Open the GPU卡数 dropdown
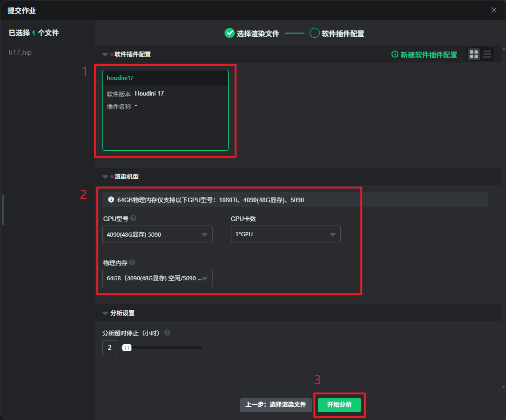The width and height of the screenshot is (506, 420). point(285,234)
